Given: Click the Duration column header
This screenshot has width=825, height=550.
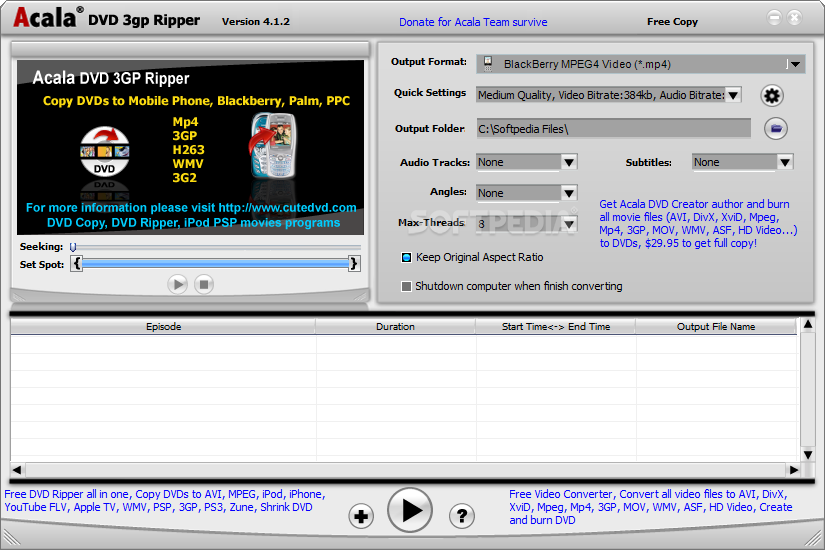Looking at the screenshot, I should pos(395,327).
